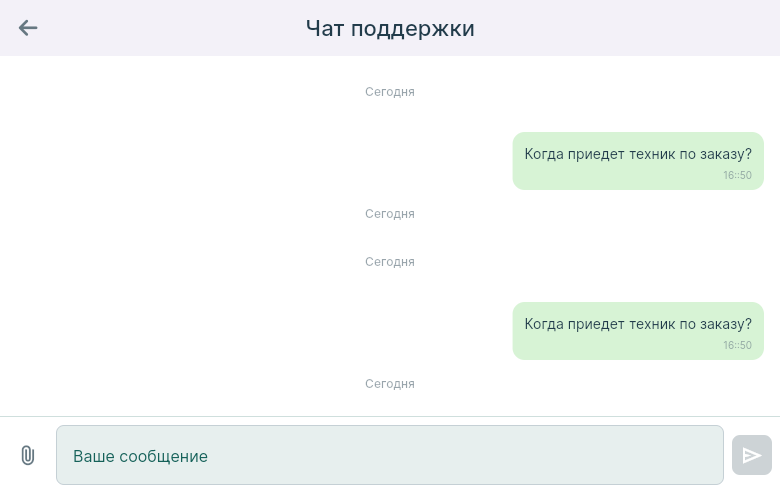Select the lower "Когда приедет техник" message bubble
Viewport: 780px width, 493px height.
(x=638, y=331)
